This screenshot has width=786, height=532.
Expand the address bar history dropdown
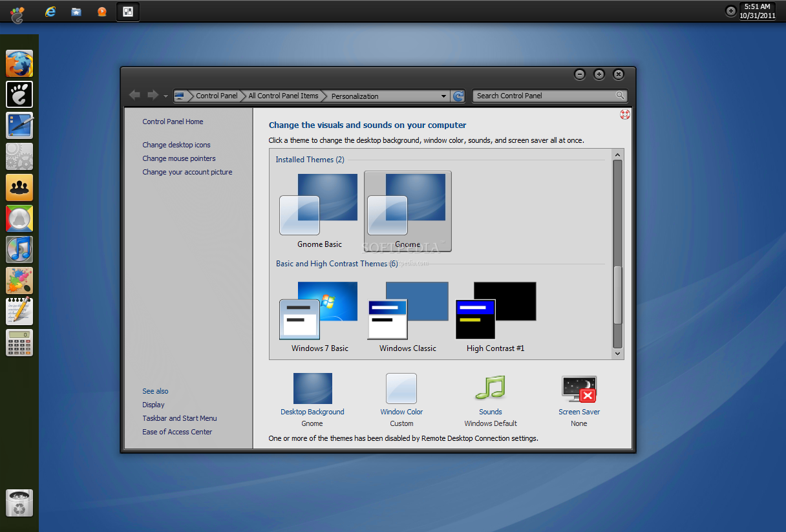444,96
